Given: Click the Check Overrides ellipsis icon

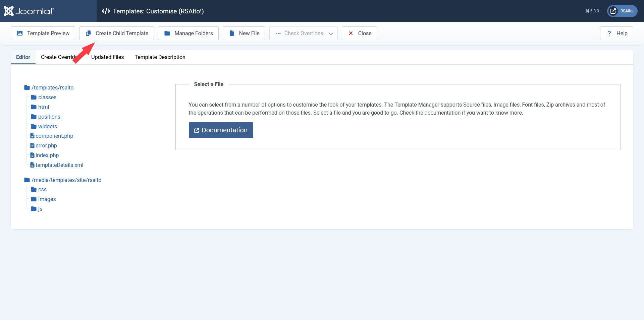Looking at the screenshot, I should 278,34.
